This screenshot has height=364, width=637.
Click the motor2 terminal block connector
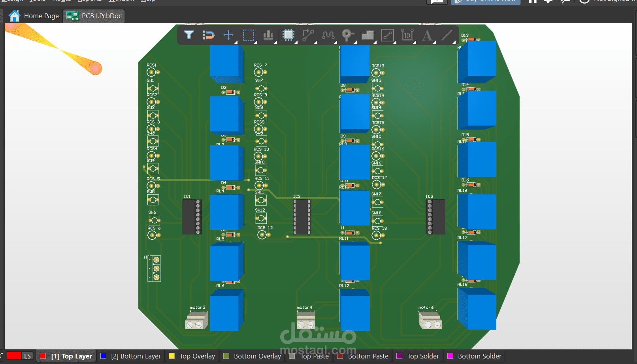coord(197,320)
